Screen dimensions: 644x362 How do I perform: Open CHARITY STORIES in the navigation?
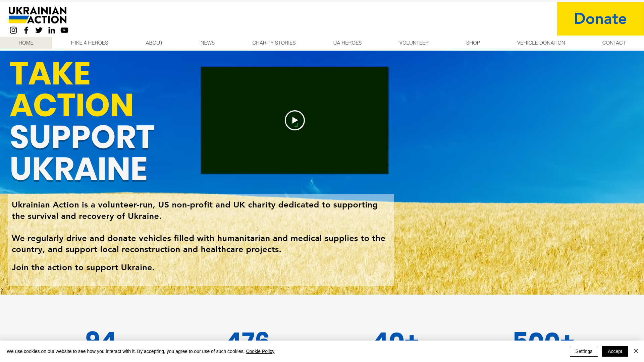click(x=274, y=43)
